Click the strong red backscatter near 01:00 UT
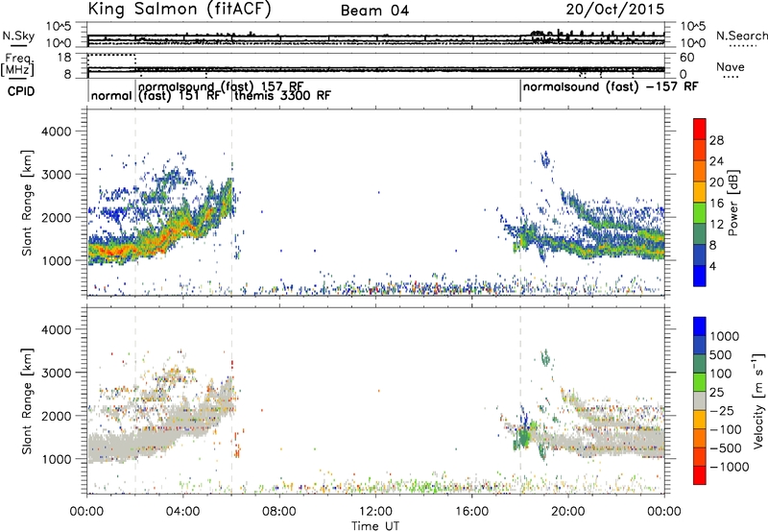This screenshot has height=532, width=768. point(113,251)
